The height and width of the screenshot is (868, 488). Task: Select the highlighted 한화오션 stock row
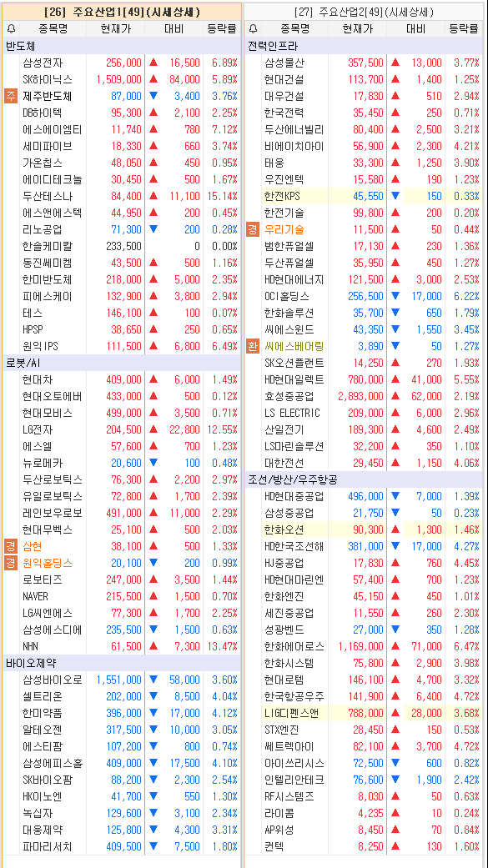(364, 529)
